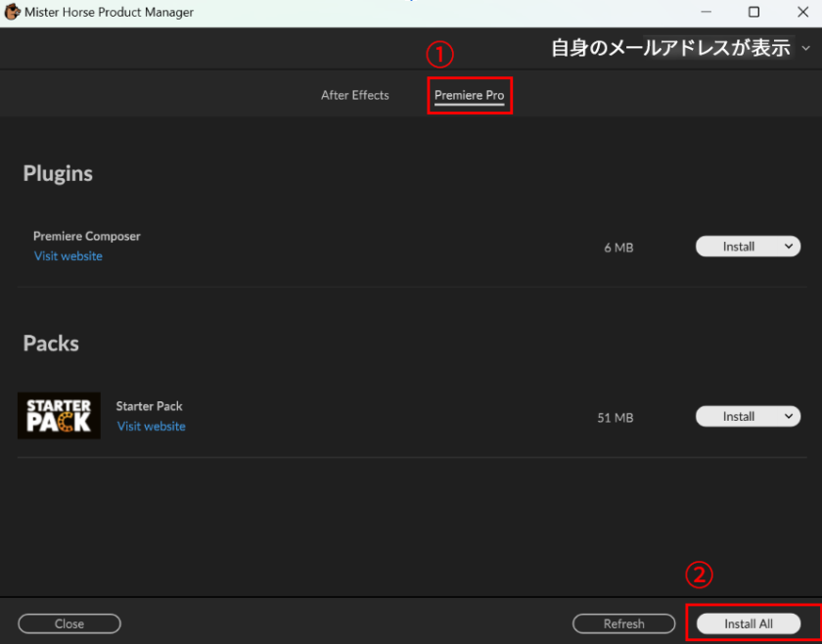Click the Install All button

749,623
